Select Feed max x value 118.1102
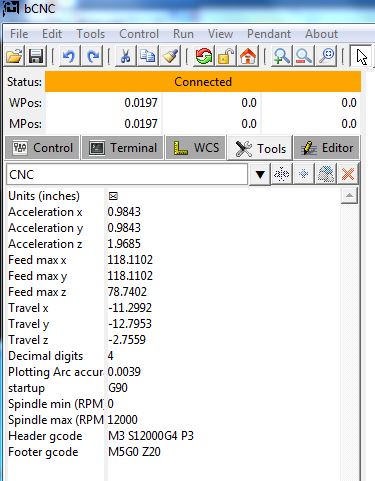This screenshot has width=375, height=481. [x=130, y=260]
